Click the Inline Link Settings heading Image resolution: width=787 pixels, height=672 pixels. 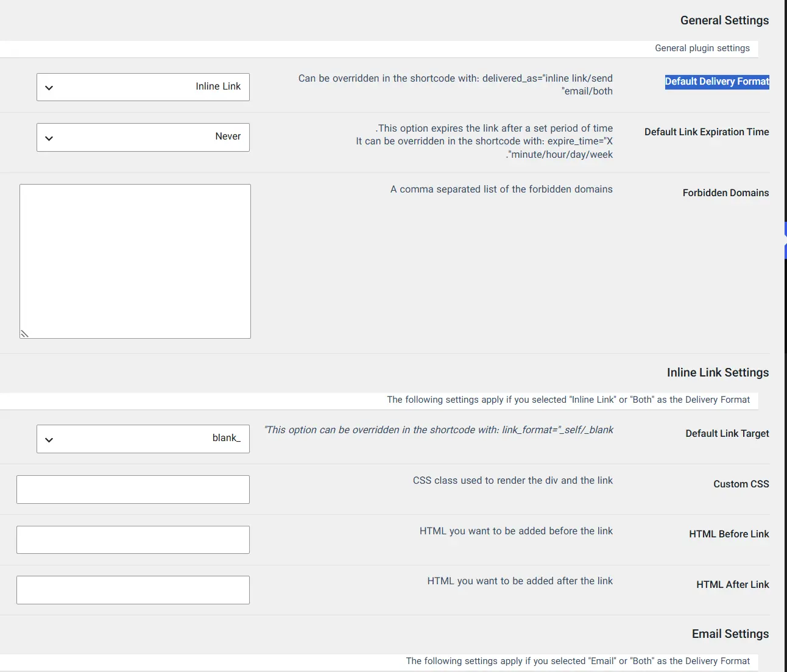tap(718, 373)
